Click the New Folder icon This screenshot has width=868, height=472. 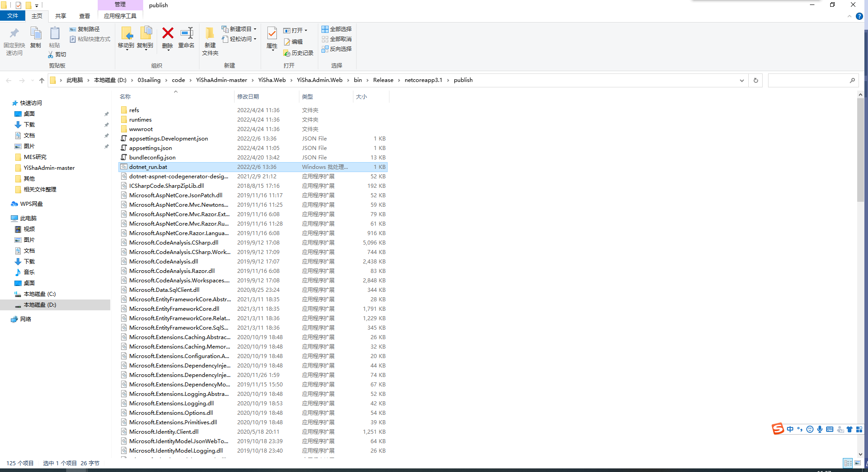[x=210, y=33]
